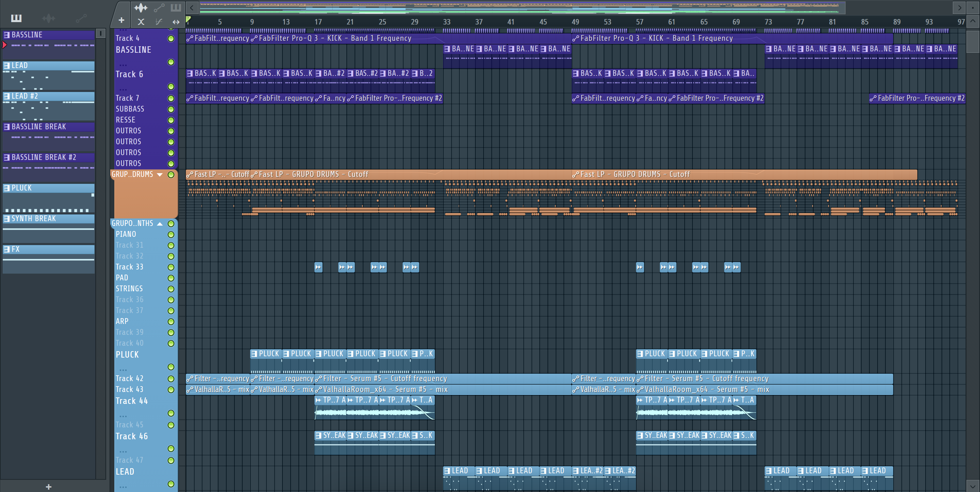Click bar 49 on the timeline ruler
The image size is (980, 492).
pos(575,22)
